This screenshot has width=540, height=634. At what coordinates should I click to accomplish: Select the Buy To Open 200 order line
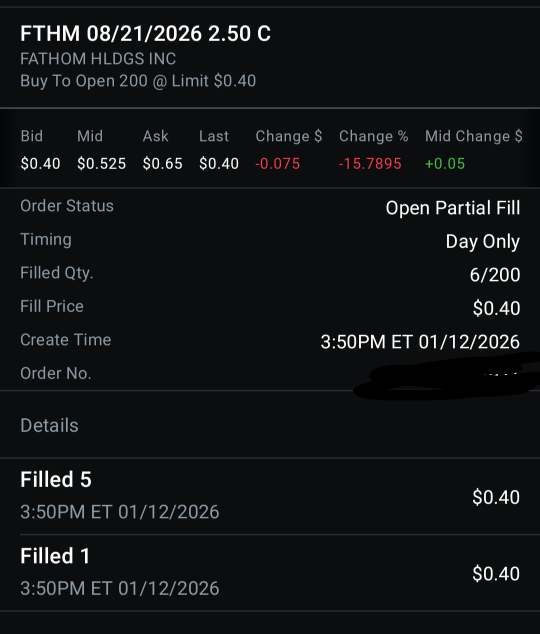coord(138,81)
